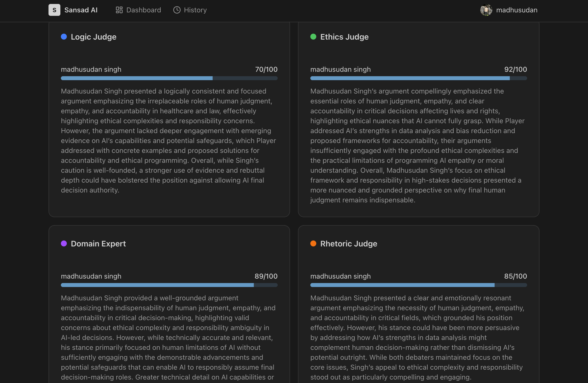This screenshot has width=588, height=383.
Task: Click the Sansad AI brand link
Action: tap(81, 10)
